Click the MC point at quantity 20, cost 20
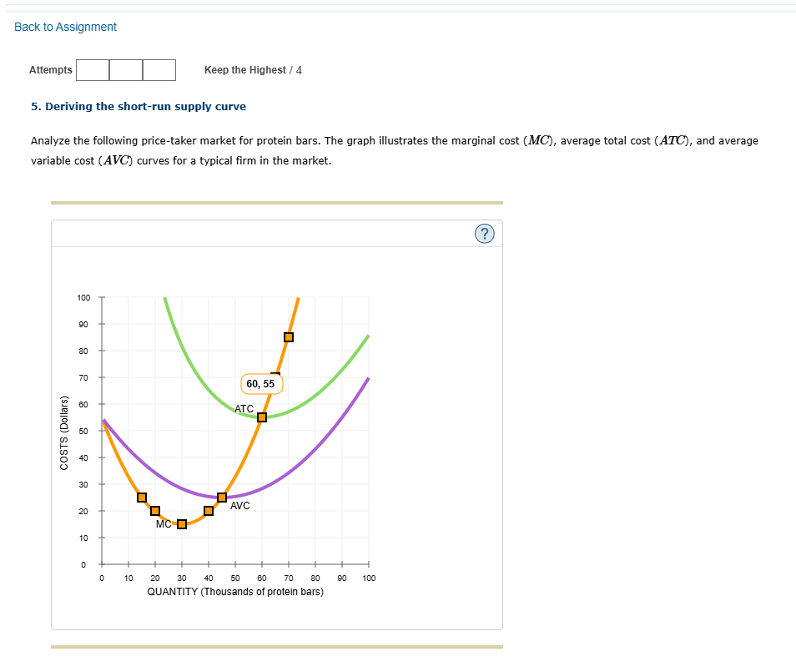 click(x=155, y=511)
